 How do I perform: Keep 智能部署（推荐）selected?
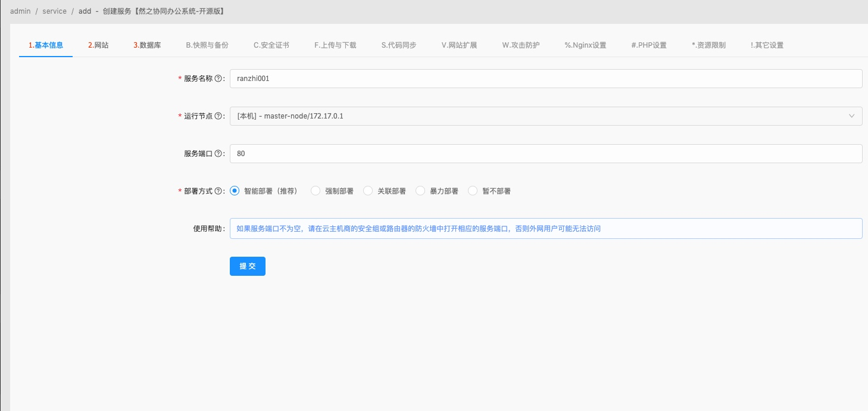234,191
